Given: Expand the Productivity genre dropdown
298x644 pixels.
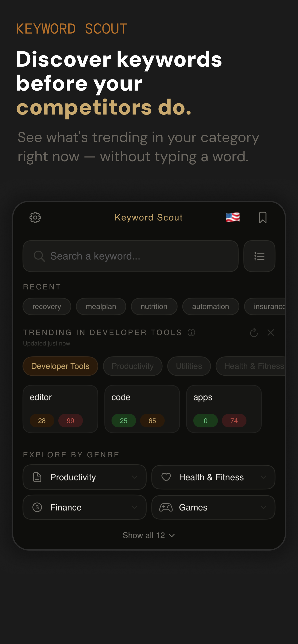Looking at the screenshot, I should click(x=135, y=477).
